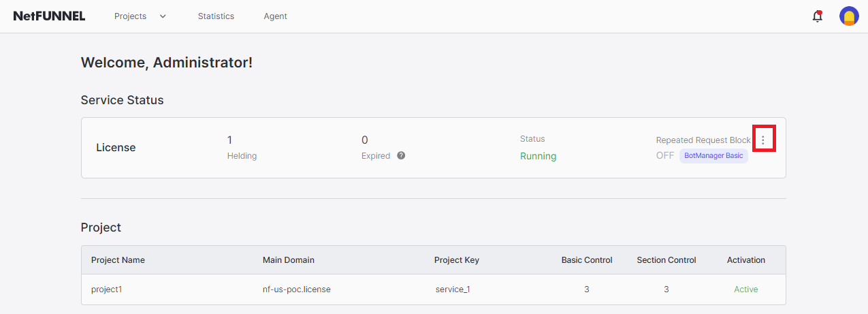
Task: Click the Running status text
Action: tap(539, 156)
